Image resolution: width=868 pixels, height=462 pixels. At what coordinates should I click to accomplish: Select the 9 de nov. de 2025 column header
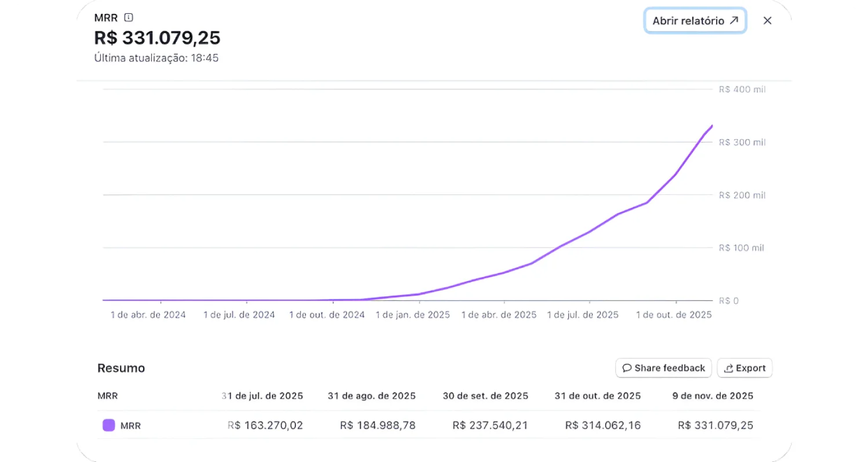(713, 396)
